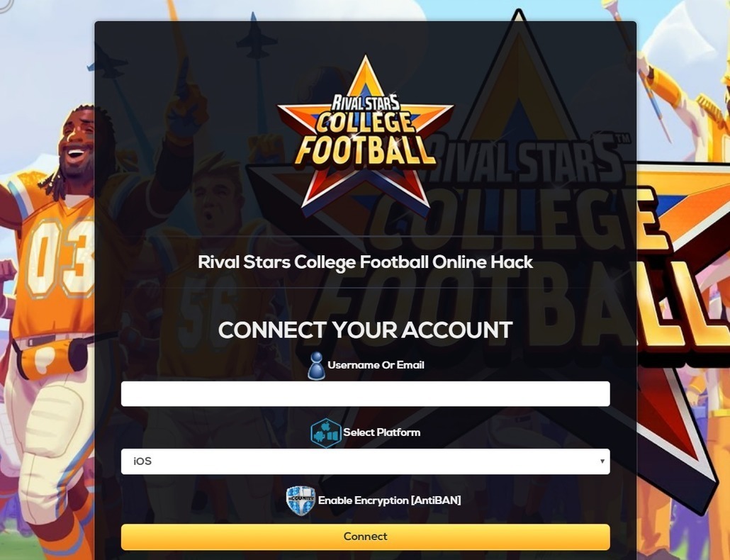Focus the Username Or Email input field
730x560 pixels.
coord(365,394)
